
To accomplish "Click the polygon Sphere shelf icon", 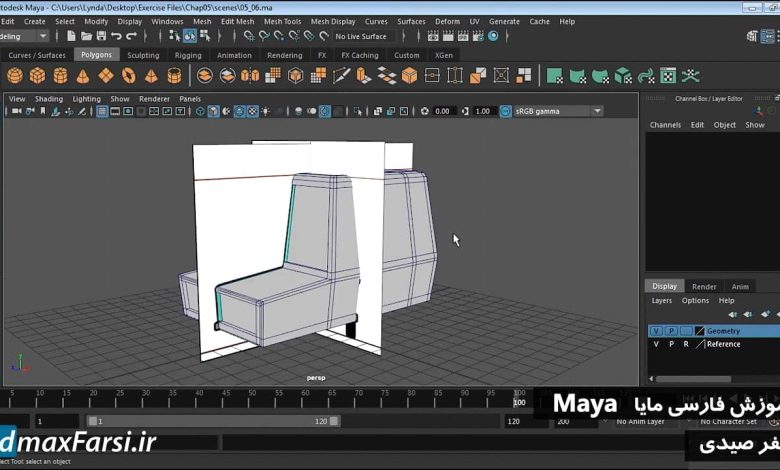I will pyautogui.click(x=15, y=76).
